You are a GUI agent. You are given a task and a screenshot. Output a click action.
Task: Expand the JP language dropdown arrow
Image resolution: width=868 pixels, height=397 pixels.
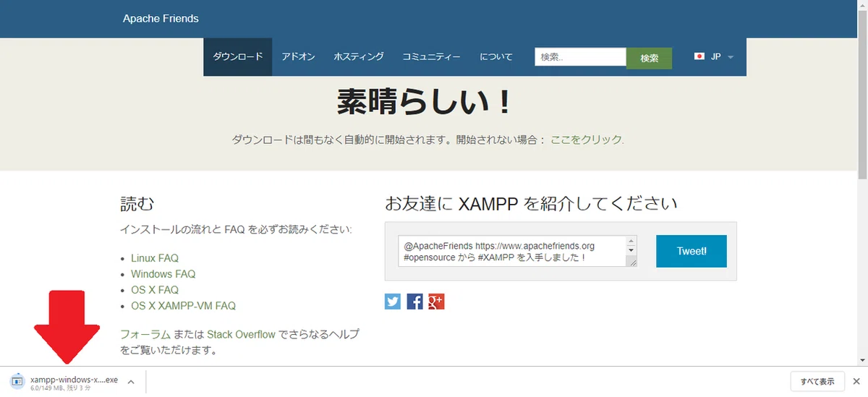(731, 57)
